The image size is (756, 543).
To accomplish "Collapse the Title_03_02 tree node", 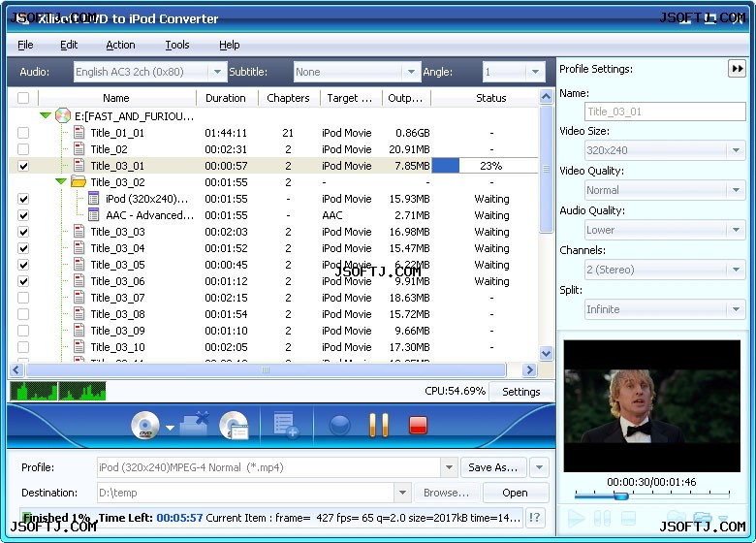I will coord(61,181).
